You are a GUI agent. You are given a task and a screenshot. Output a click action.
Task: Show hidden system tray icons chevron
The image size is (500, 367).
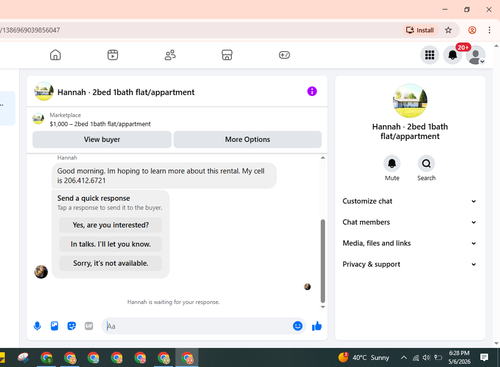pos(404,358)
